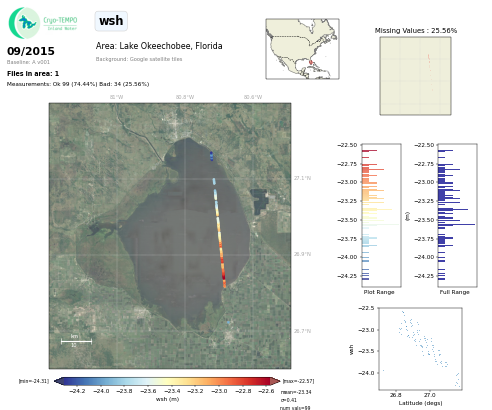492x410 pixels.
Task: Click the Plot Range label below the histogram
Action: tap(379, 292)
